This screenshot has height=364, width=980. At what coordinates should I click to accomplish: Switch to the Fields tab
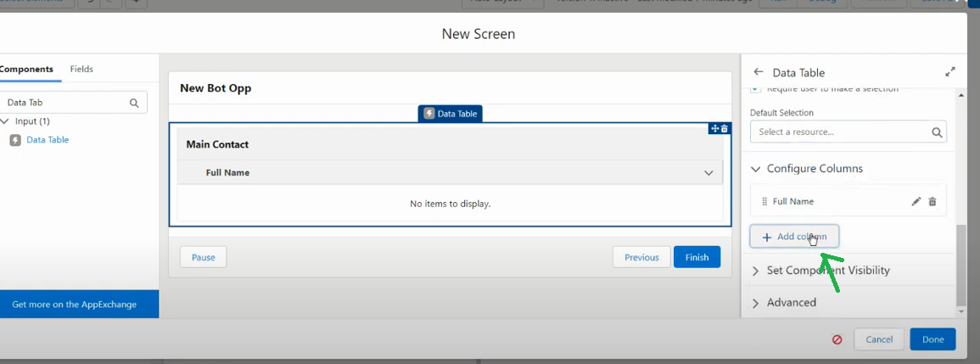[x=81, y=69]
